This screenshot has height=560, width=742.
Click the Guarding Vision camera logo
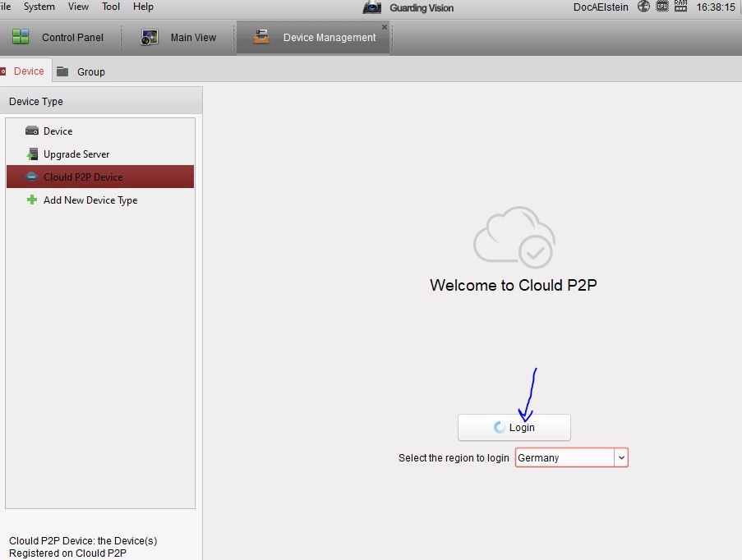coord(372,7)
